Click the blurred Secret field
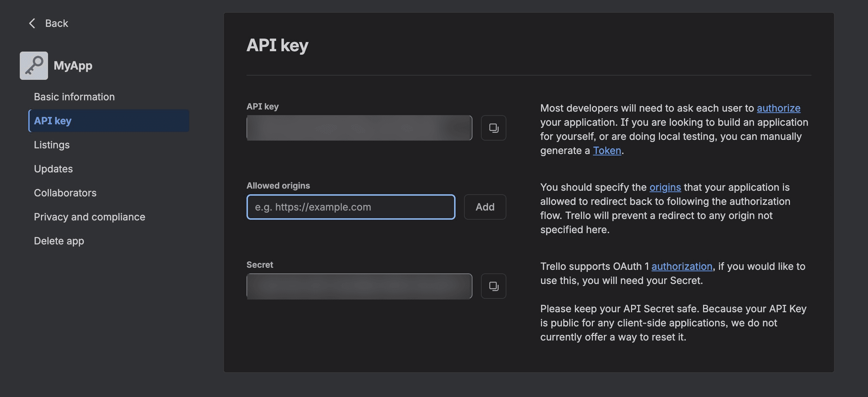The image size is (868, 397). point(359,286)
